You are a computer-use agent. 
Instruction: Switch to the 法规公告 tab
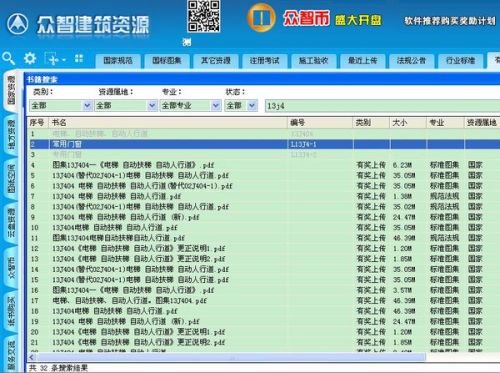coord(412,61)
